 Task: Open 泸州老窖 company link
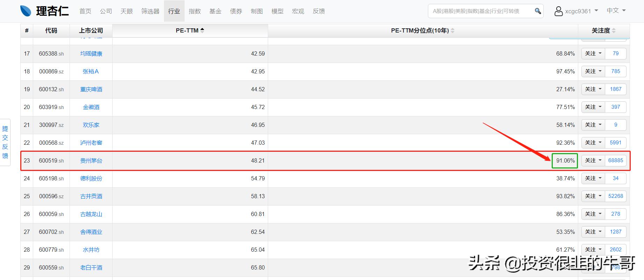91,143
